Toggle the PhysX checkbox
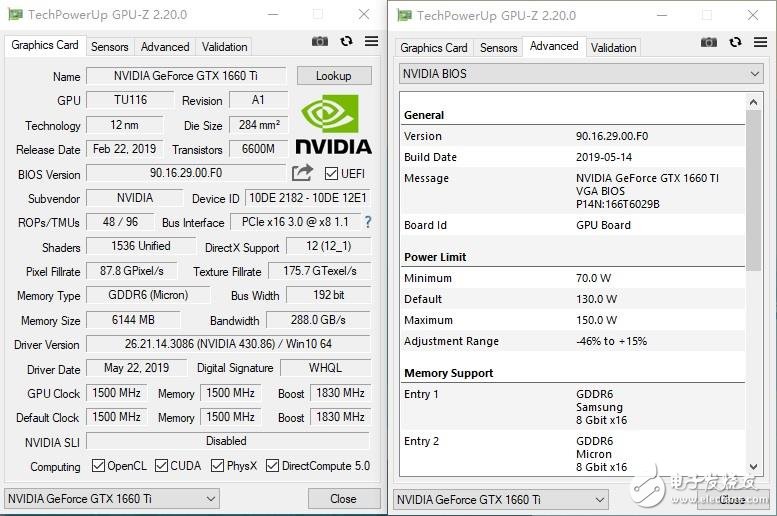Image resolution: width=777 pixels, height=516 pixels. pos(217,465)
